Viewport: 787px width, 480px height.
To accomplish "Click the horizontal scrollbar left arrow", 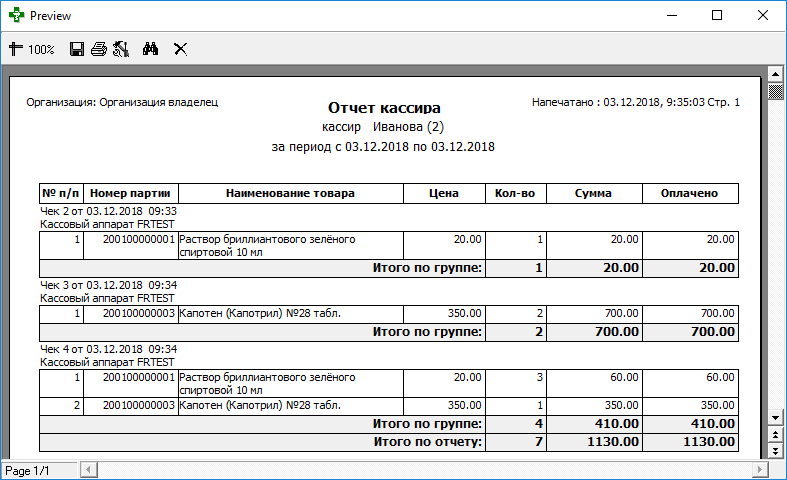I will pos(88,470).
